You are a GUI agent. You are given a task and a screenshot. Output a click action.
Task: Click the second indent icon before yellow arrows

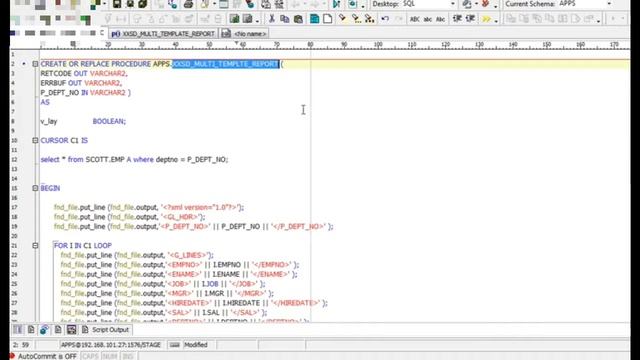coord(470,19)
